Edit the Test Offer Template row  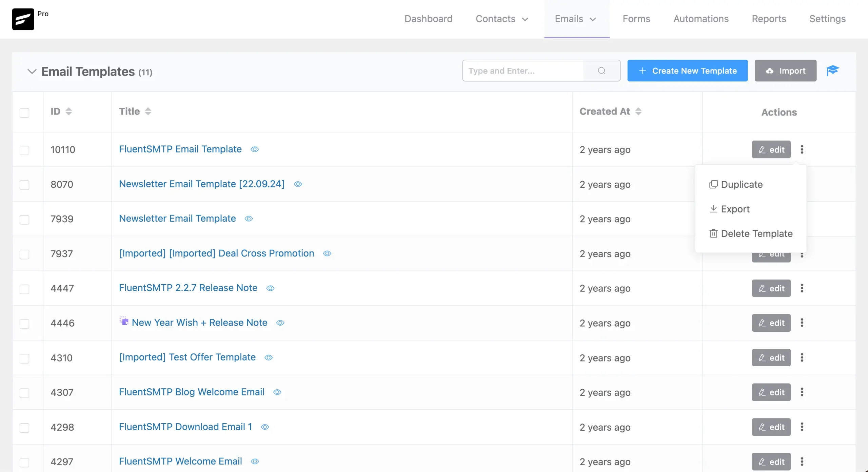771,357
